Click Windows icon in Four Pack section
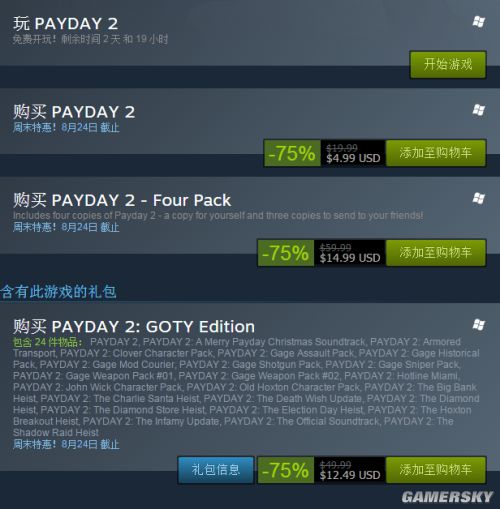The height and width of the screenshot is (509, 500). click(x=479, y=198)
